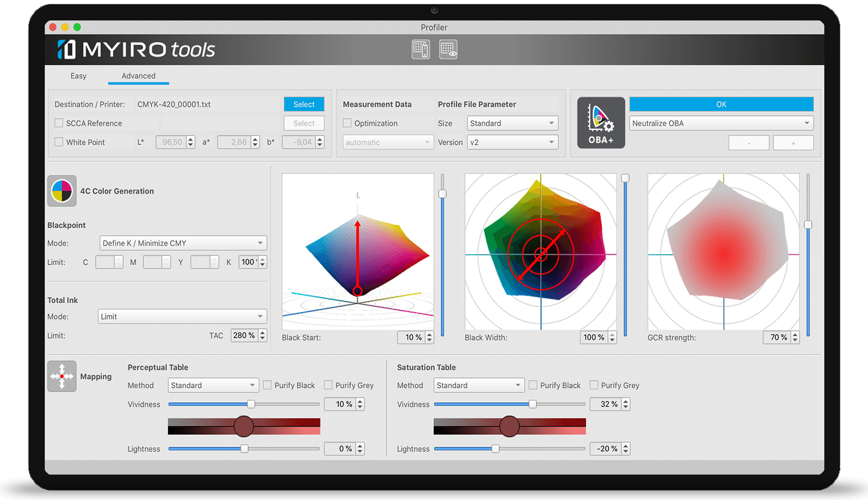Open the profile Size dropdown
This screenshot has height=500, width=868.
coord(513,123)
